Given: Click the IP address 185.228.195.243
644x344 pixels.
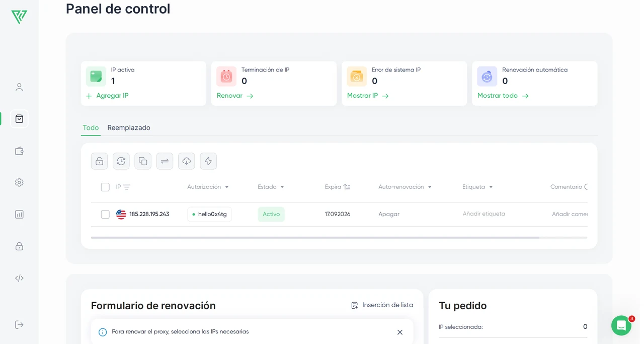Looking at the screenshot, I should click(149, 214).
